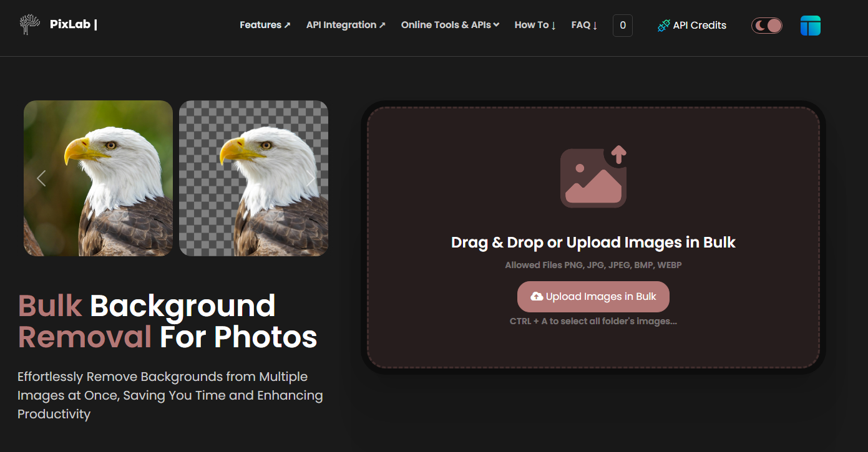Click the Upload Images in Bulk button
Screen dimensions: 868x452
(x=593, y=297)
